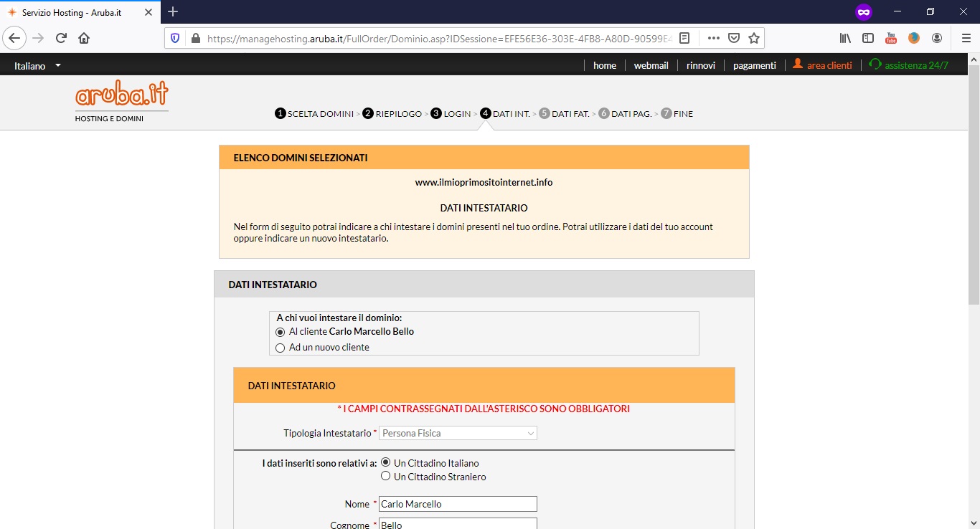980x529 pixels.
Task: Save page to Pocket icon
Action: point(734,38)
